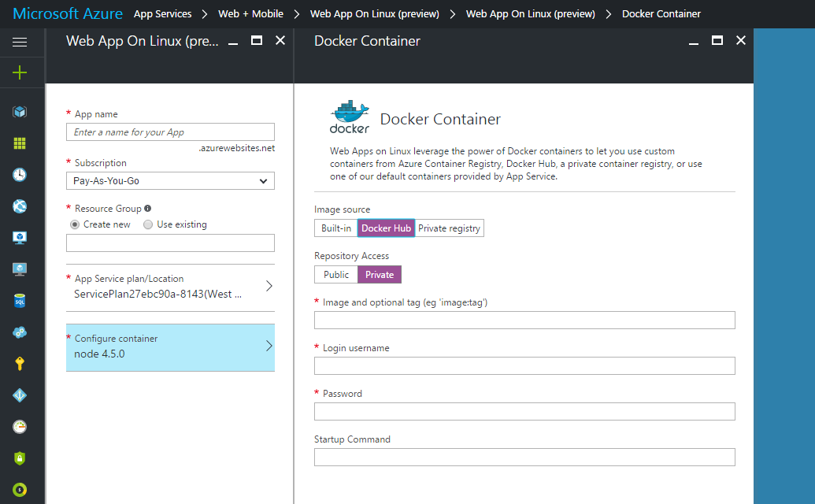Choose Private registry image source tab
815x504 pixels.
(449, 228)
